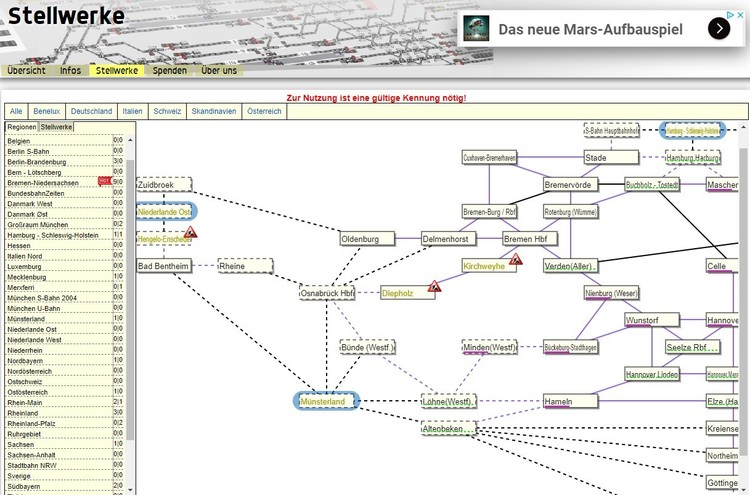
Task: Open the Über uns menu item
Action: (x=219, y=70)
